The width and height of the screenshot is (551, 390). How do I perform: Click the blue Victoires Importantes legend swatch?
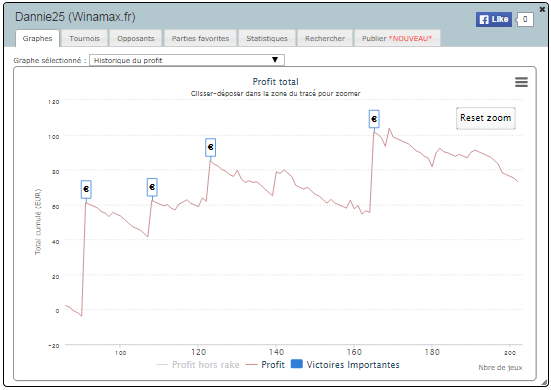(x=297, y=364)
